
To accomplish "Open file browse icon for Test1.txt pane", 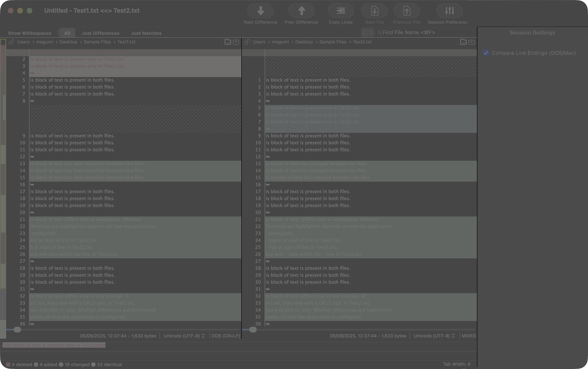I will point(228,42).
